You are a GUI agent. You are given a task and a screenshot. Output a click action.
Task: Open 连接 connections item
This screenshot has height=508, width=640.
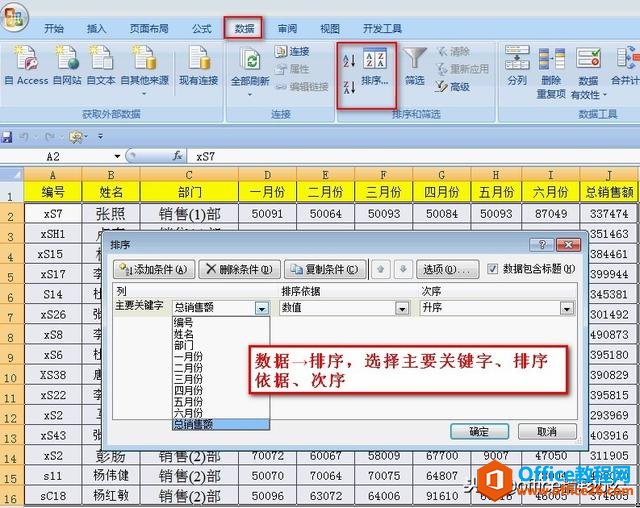292,51
